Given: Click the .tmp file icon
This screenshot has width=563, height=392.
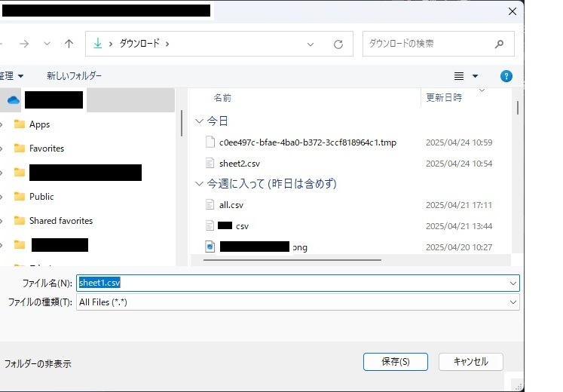Looking at the screenshot, I should click(x=210, y=142).
